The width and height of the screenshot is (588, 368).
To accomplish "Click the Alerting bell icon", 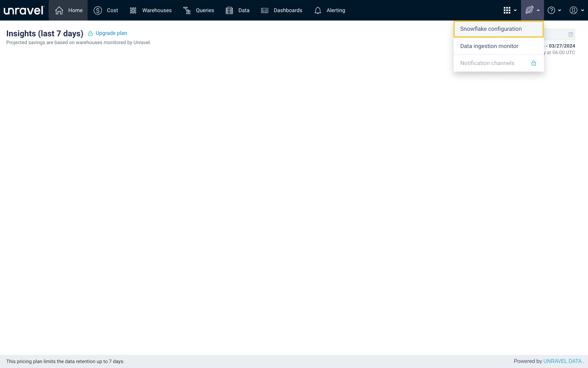I will (317, 10).
